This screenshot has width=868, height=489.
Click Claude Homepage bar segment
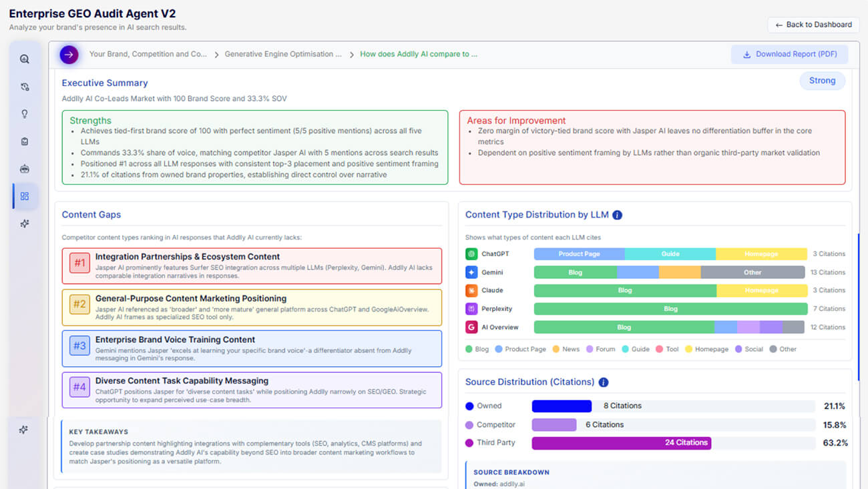click(x=762, y=290)
